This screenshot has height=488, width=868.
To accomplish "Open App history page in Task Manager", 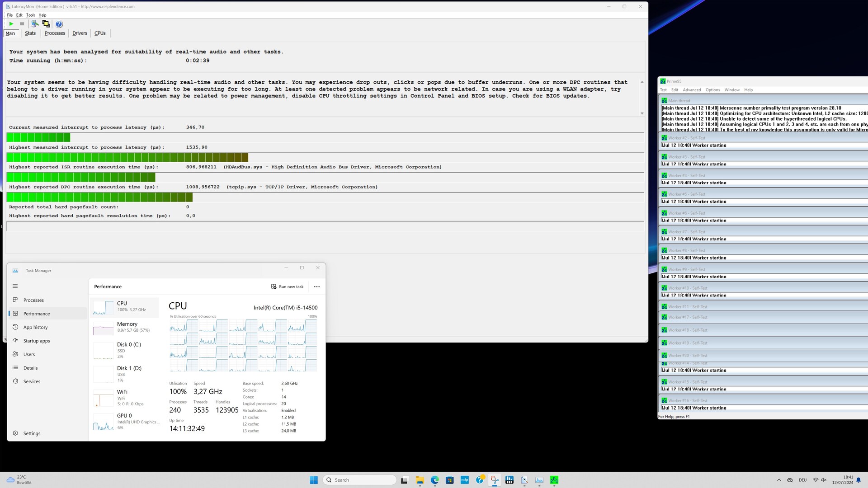I will point(35,327).
